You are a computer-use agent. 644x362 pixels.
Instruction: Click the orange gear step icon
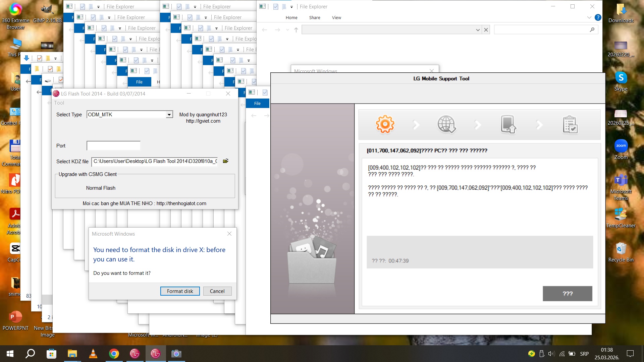pyautogui.click(x=385, y=124)
